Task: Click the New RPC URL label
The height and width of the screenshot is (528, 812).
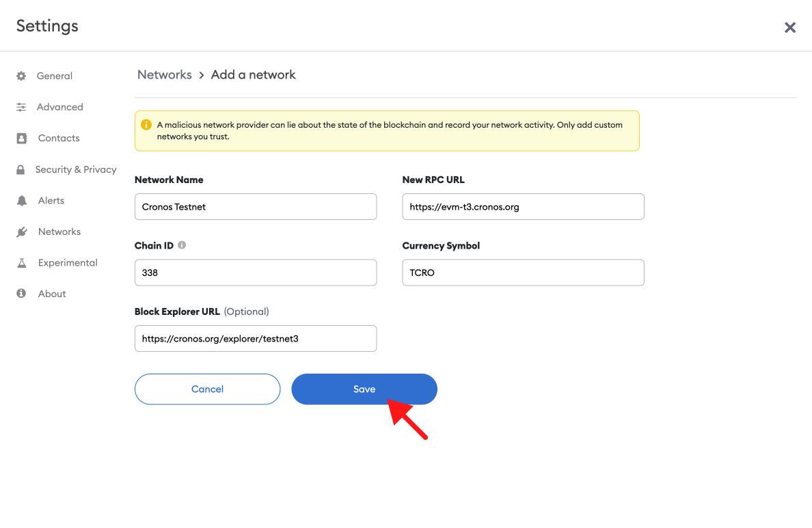Action: 433,180
